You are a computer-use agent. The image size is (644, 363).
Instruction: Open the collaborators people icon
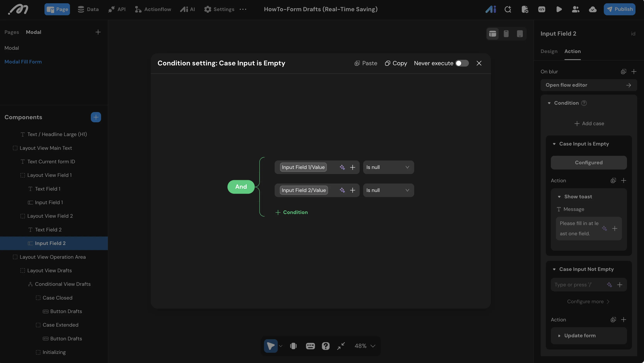(x=576, y=9)
